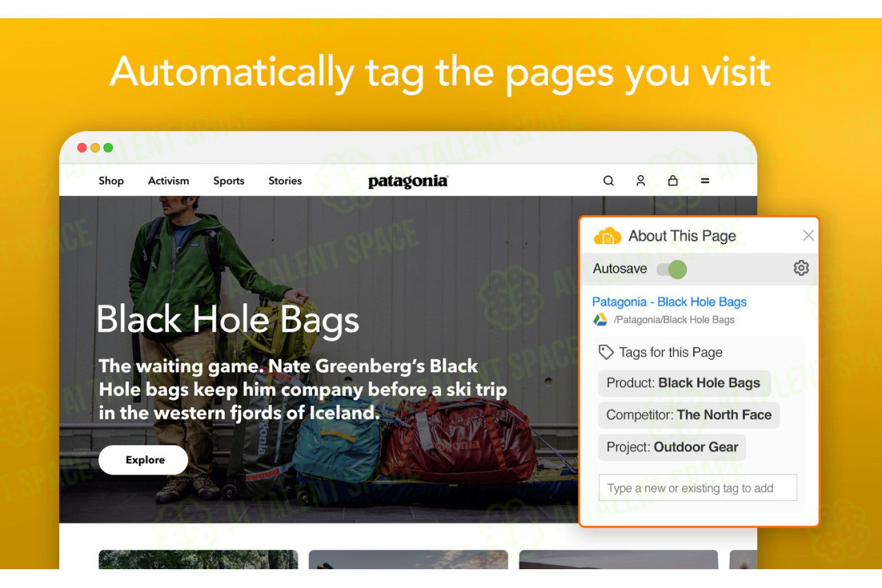Click the Google Drive folder icon

click(600, 320)
